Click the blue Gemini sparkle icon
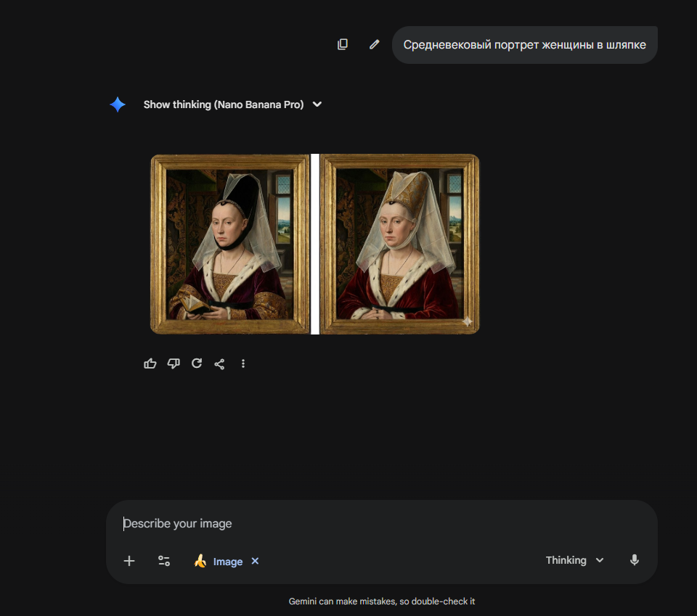The image size is (697, 616). pyautogui.click(x=118, y=104)
